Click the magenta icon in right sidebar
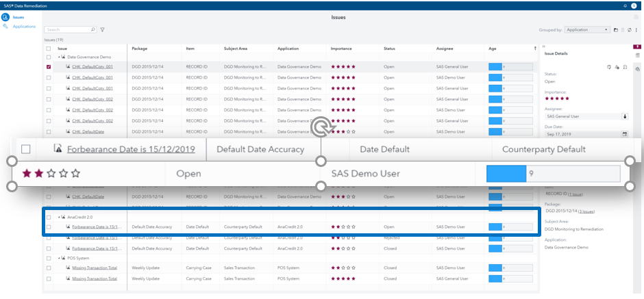Screen dimensions: 644x299 point(637,47)
